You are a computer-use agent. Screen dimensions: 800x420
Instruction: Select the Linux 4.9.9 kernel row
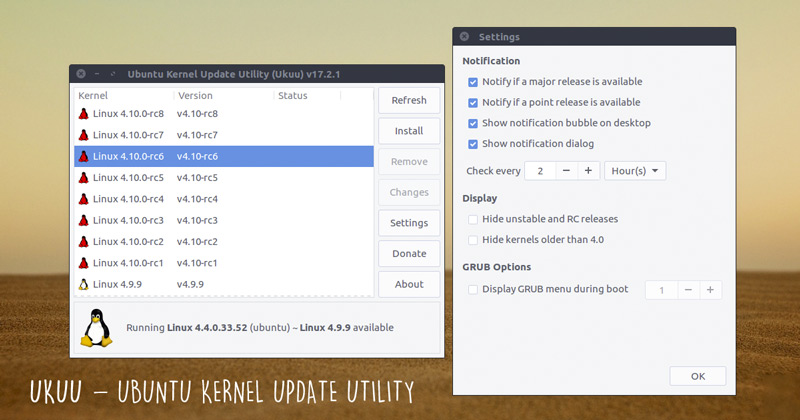point(224,284)
